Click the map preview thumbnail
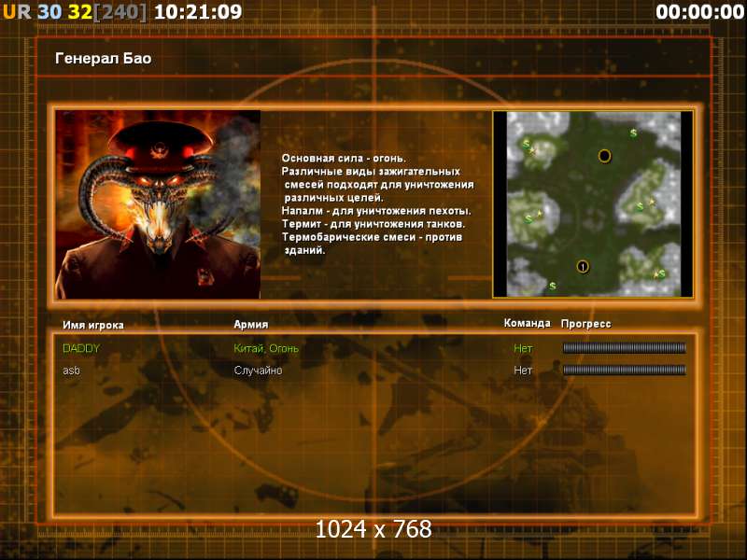The height and width of the screenshot is (560, 747). tap(593, 204)
